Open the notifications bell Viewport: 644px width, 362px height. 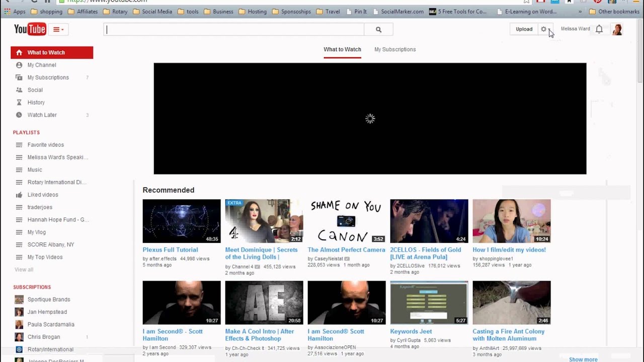(599, 29)
